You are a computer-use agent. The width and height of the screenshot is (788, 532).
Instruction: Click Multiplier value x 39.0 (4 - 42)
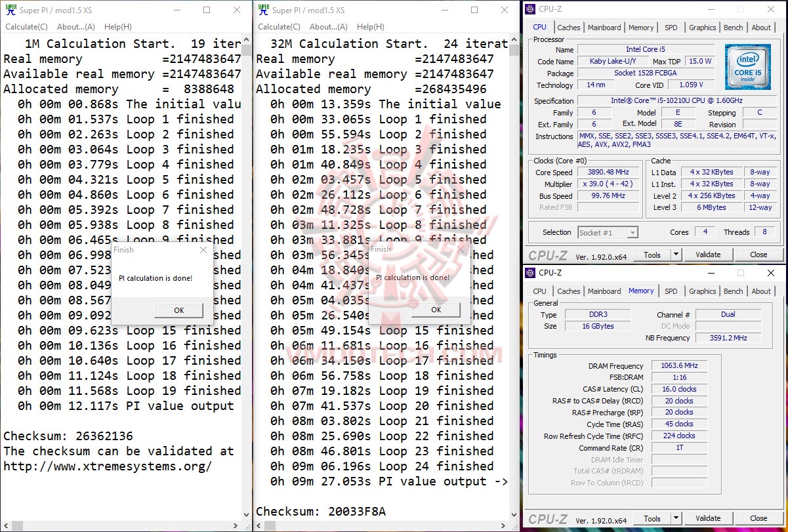click(x=608, y=184)
